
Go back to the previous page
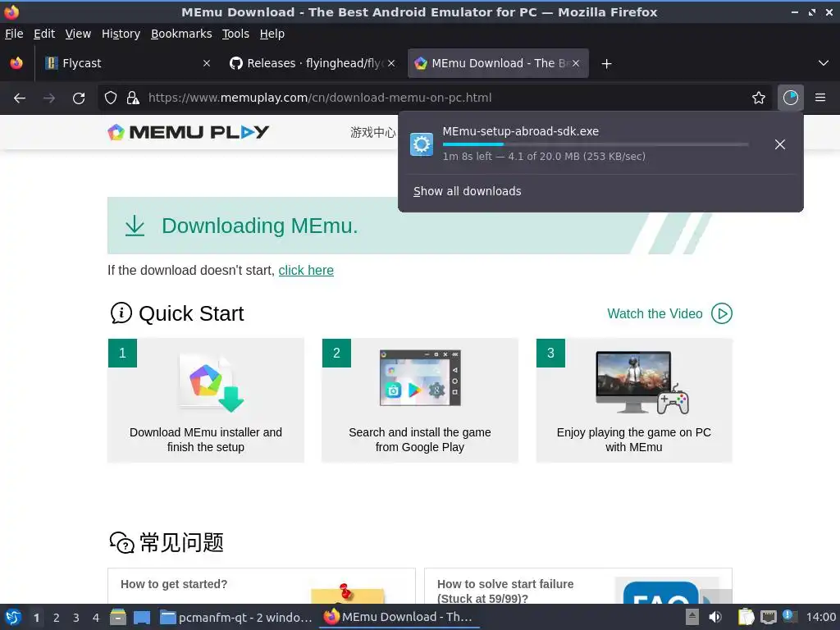[x=20, y=98]
